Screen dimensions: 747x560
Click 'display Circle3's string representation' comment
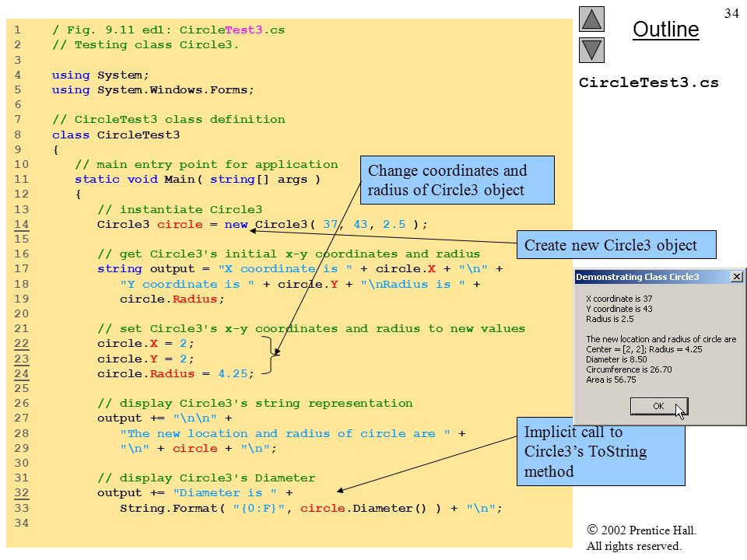tap(255, 403)
